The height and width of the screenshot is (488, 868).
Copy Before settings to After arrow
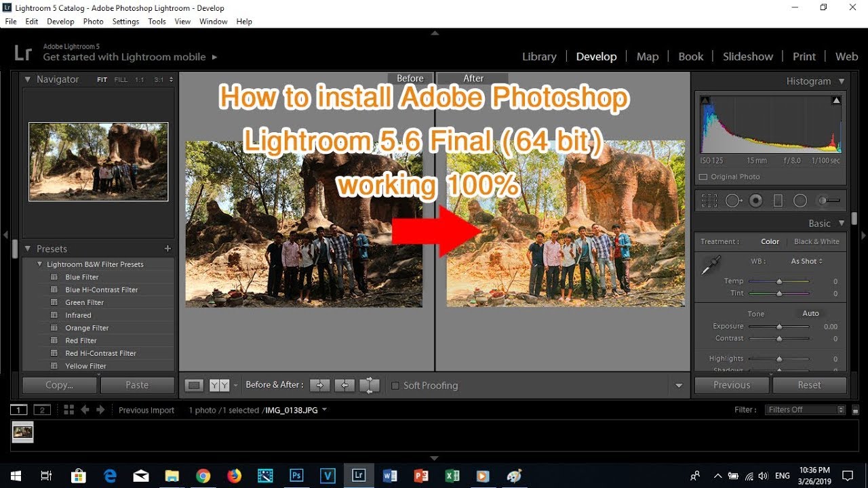(319, 385)
